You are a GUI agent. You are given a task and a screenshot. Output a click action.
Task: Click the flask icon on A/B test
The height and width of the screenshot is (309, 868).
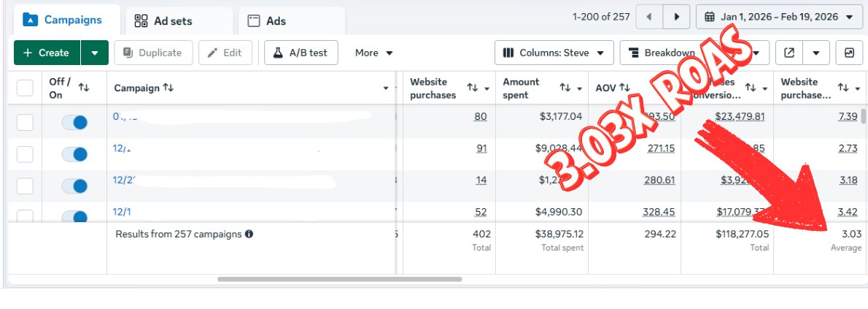[279, 53]
